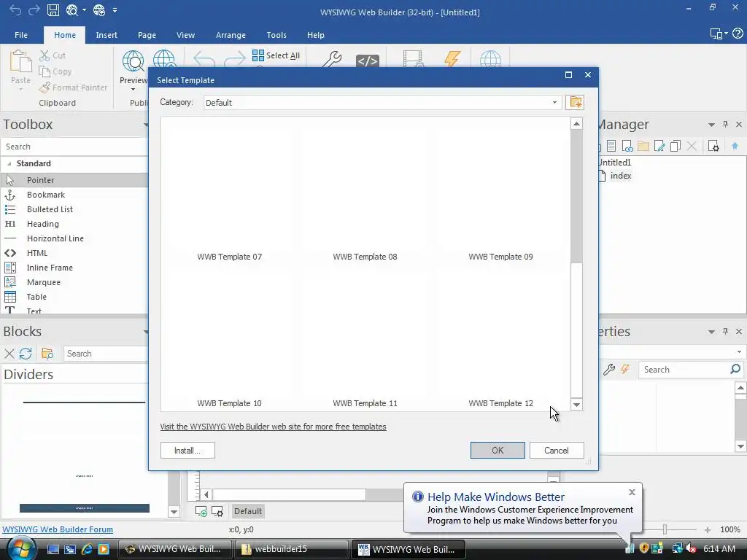This screenshot has width=747, height=560.
Task: Click the Default breakpoint button below the canvas
Action: (x=248, y=511)
